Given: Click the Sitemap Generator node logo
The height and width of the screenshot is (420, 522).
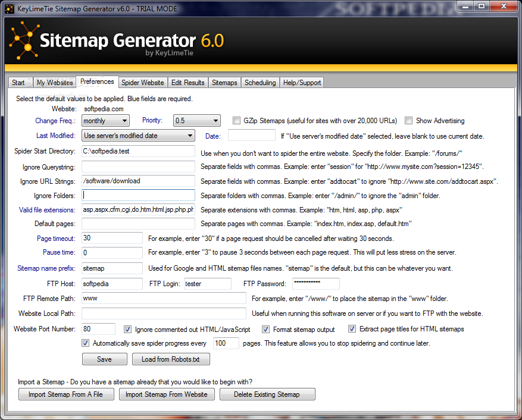Looking at the screenshot, I should pos(24,40).
